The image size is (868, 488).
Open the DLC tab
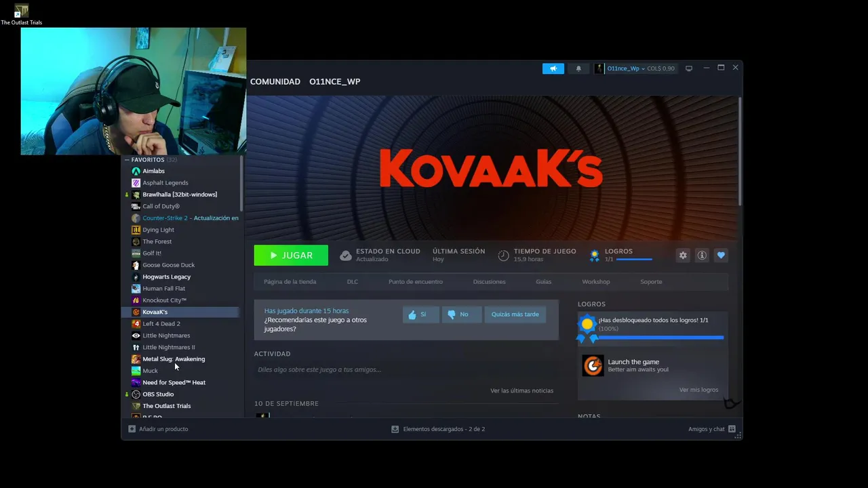(353, 282)
